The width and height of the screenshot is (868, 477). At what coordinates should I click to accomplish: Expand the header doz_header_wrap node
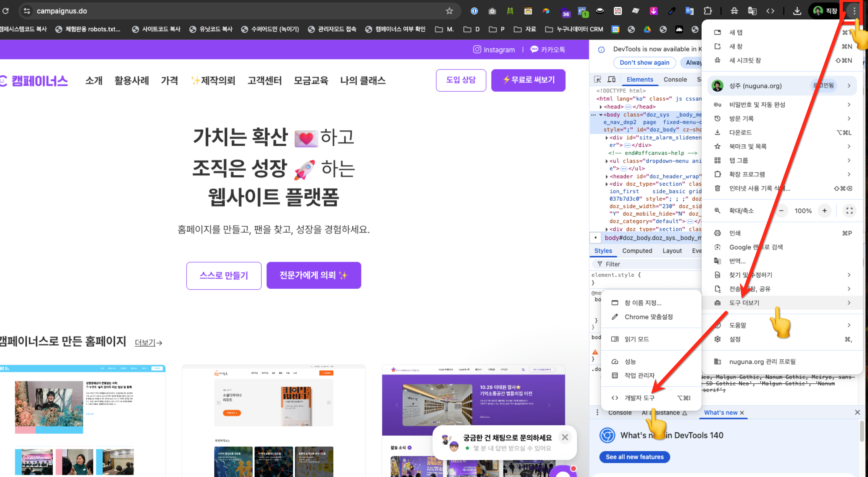(x=606, y=177)
